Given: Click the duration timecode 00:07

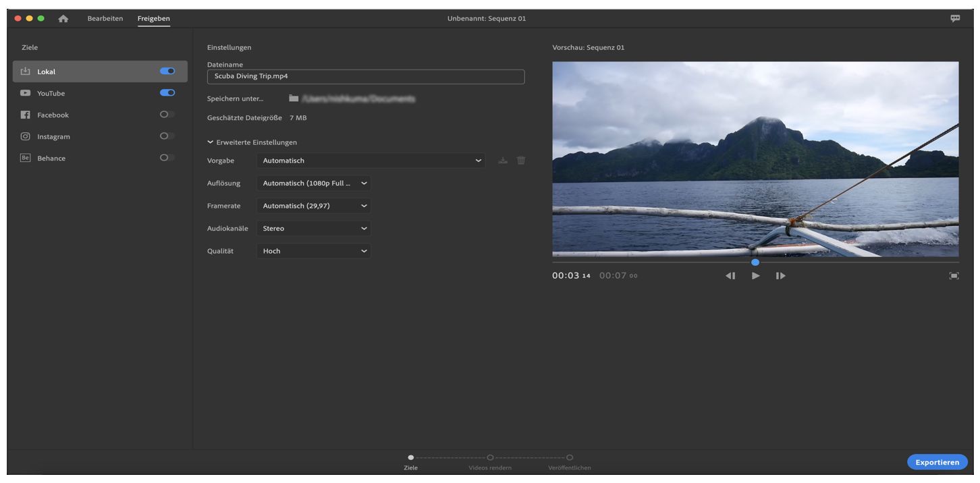Looking at the screenshot, I should click(x=618, y=275).
